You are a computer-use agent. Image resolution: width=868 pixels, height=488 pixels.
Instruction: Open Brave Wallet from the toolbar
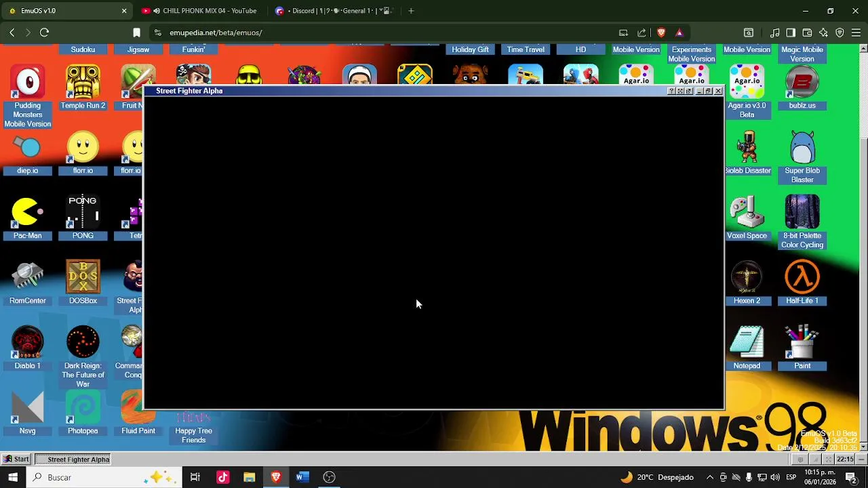[807, 33]
